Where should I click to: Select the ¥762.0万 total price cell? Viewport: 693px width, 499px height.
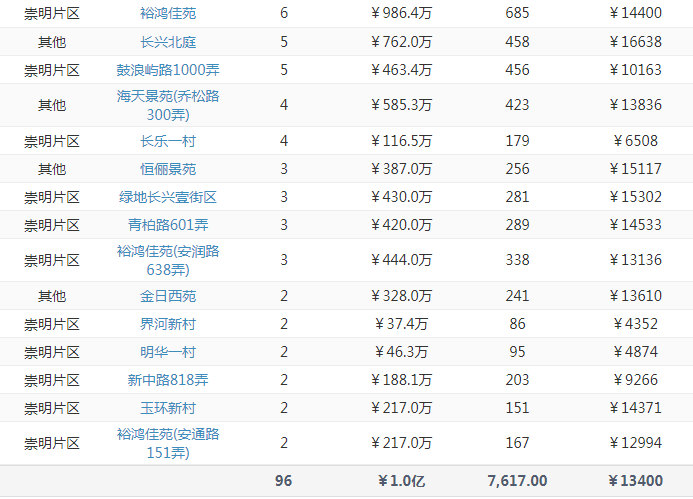coord(401,42)
